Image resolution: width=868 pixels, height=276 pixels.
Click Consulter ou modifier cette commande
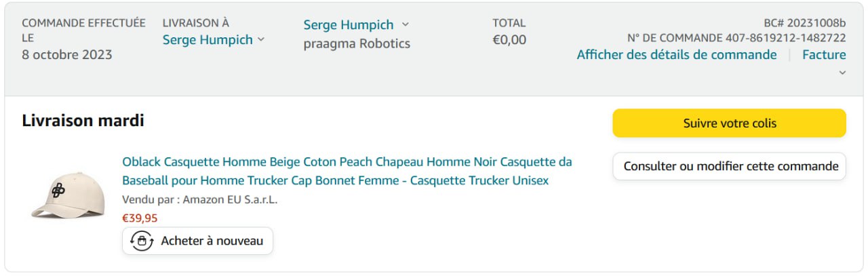[729, 166]
